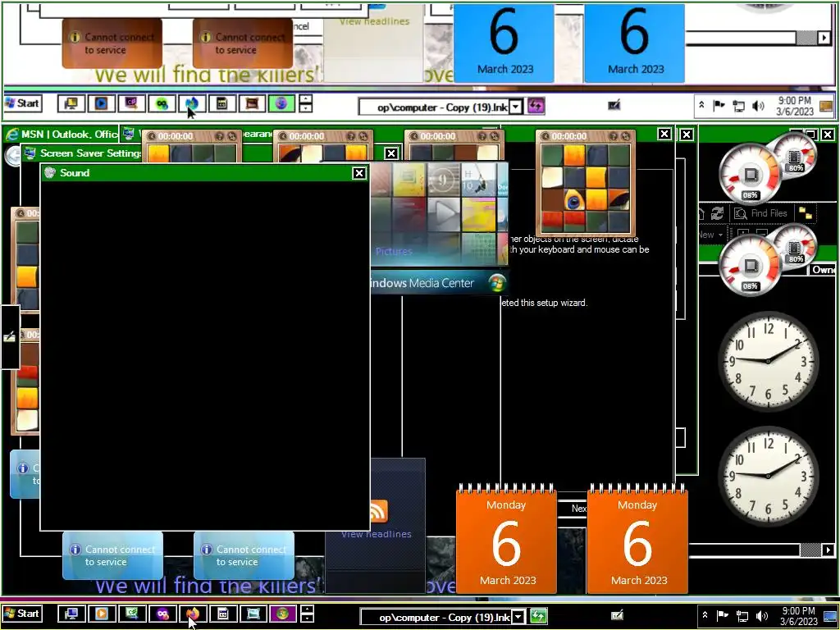Viewport: 840px width, 630px height.
Task: Expand the New dropdown below Find Files
Action: click(x=720, y=235)
